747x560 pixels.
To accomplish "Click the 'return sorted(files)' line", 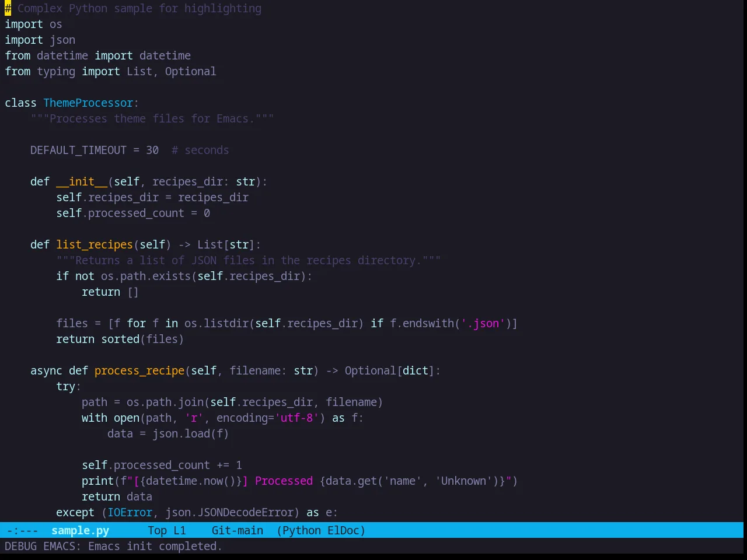I will [120, 339].
